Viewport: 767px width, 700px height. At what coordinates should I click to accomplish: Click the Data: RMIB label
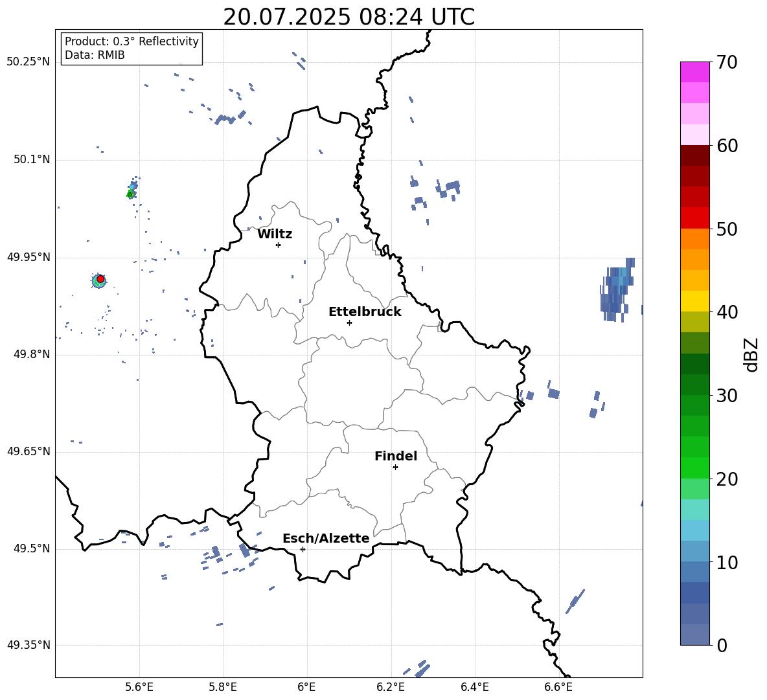tap(95, 55)
